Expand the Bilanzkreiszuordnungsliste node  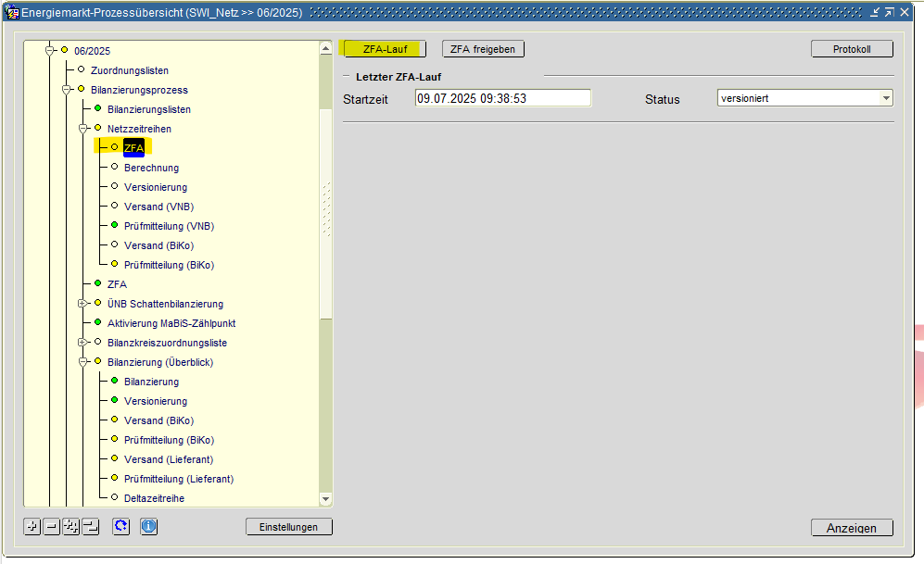[x=83, y=343]
